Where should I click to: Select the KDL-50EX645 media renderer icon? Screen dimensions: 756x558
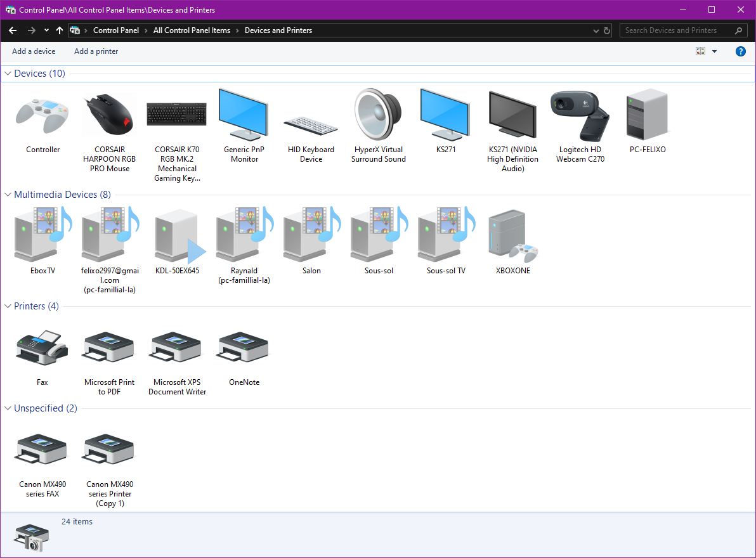(x=179, y=236)
